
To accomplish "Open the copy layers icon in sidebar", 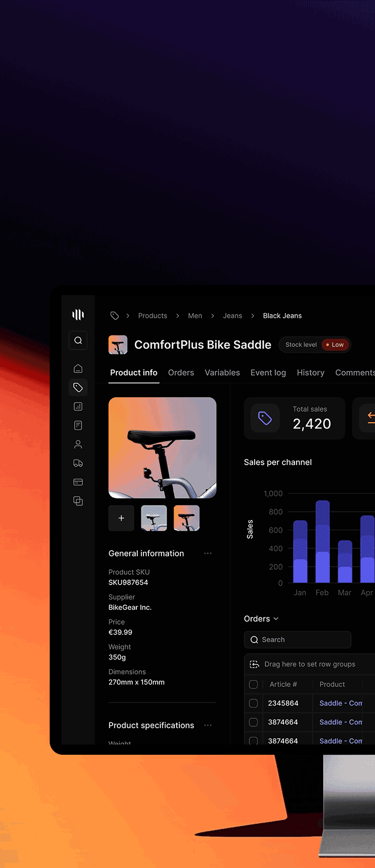I will tap(78, 501).
